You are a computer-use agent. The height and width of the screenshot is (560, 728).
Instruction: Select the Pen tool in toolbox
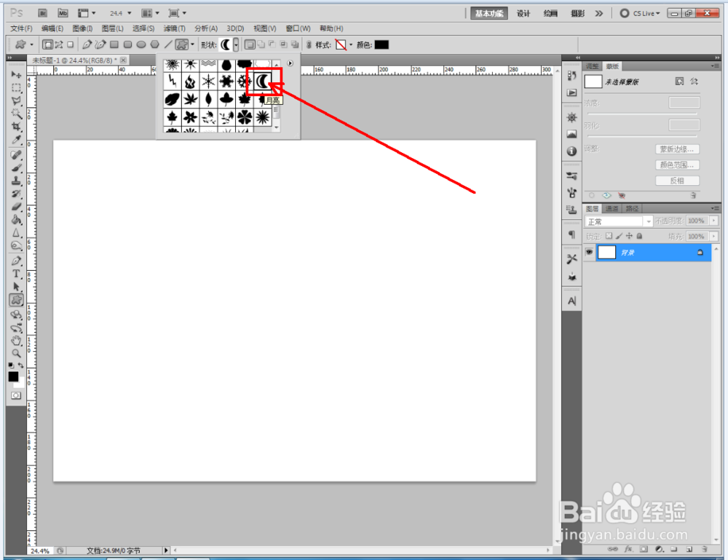(16, 261)
